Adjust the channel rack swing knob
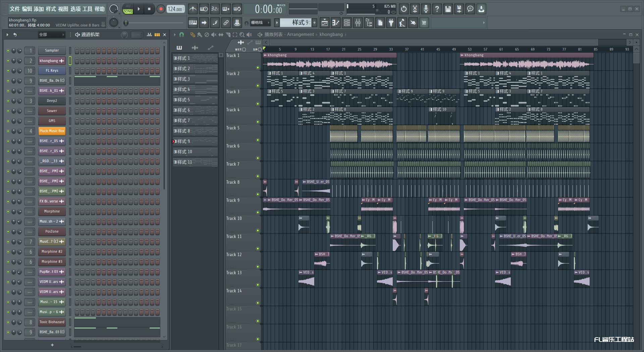Image resolution: width=644 pixels, height=352 pixels. point(124,35)
